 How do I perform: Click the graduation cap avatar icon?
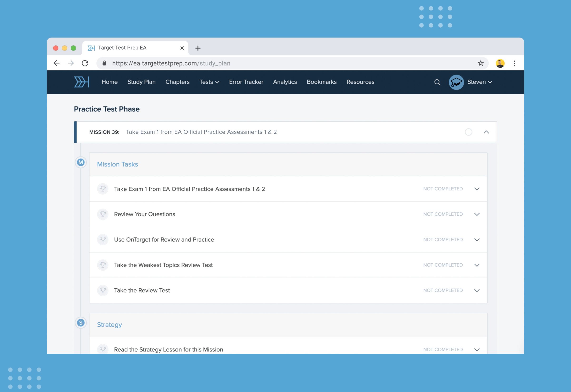click(x=456, y=82)
